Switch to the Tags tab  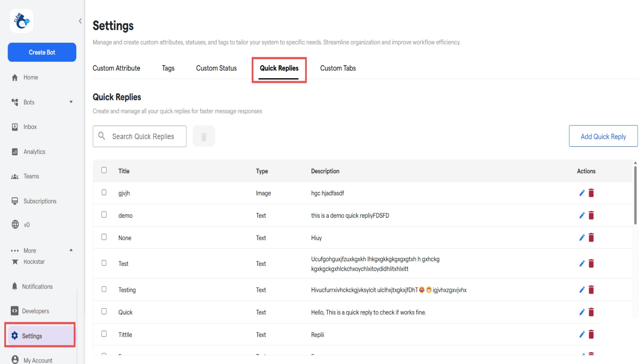[x=168, y=68]
